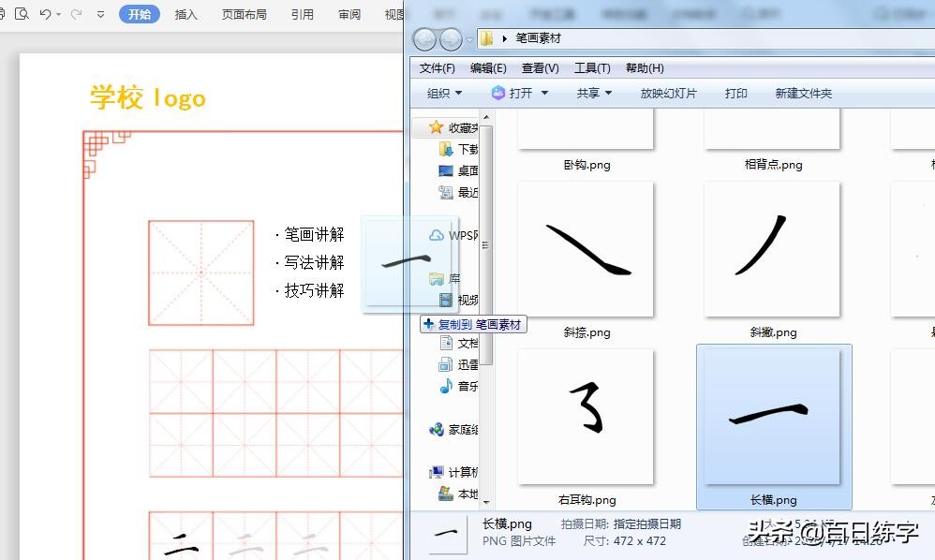
Task: Select the 库 libraries icon in sidebar
Action: [x=437, y=278]
